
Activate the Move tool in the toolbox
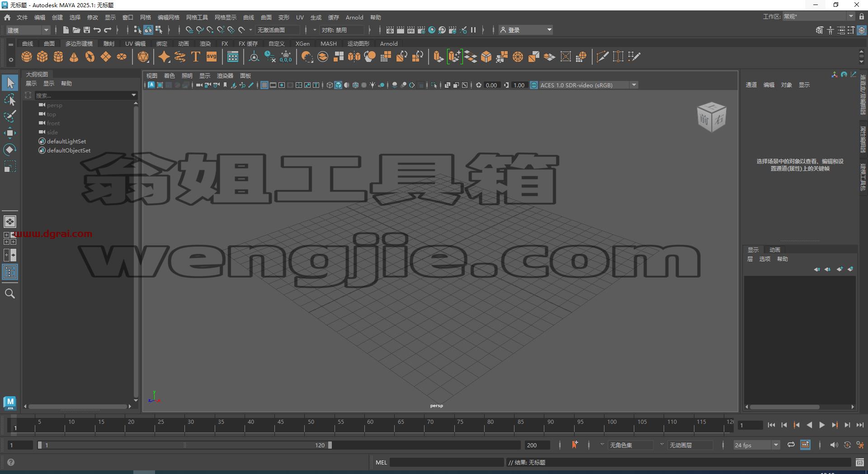(x=10, y=133)
